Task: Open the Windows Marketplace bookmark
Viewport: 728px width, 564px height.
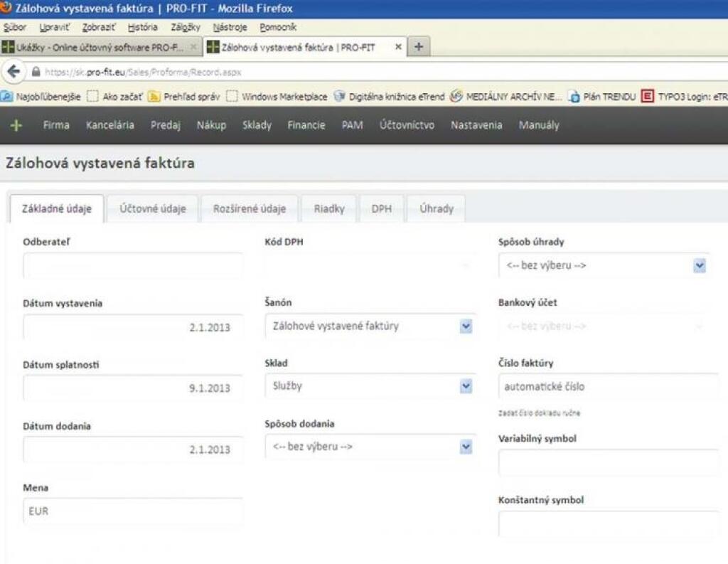Action: (x=277, y=97)
